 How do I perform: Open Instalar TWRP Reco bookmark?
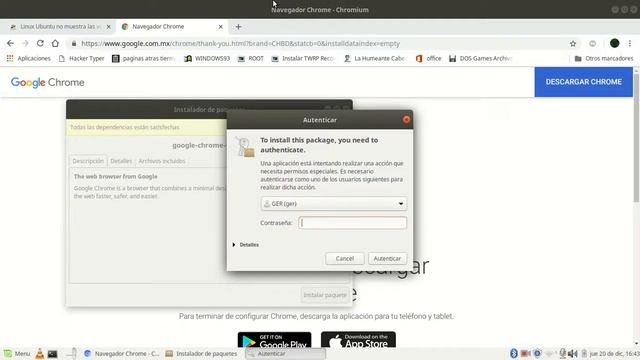pos(303,58)
